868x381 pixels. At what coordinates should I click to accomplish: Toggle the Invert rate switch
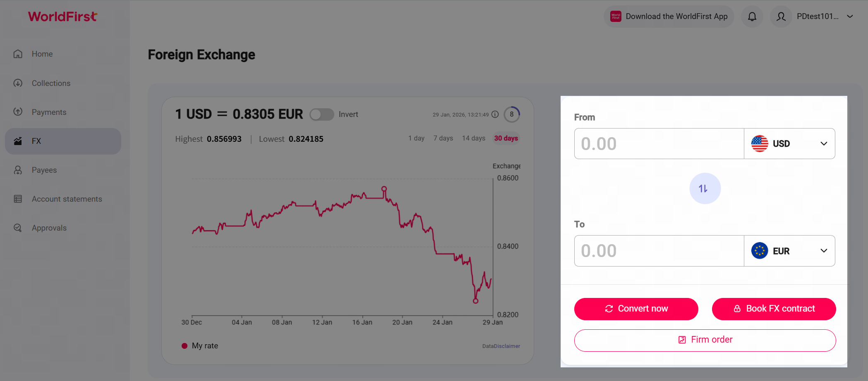(321, 114)
